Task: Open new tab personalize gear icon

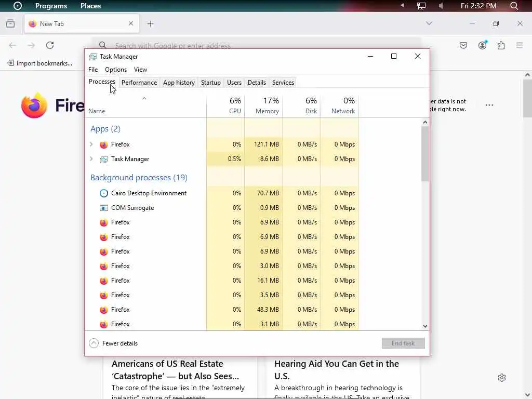Action: pos(502,378)
